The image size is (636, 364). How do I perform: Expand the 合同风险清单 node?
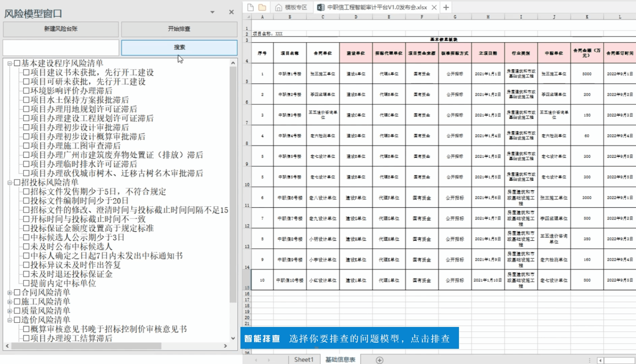(x=9, y=293)
